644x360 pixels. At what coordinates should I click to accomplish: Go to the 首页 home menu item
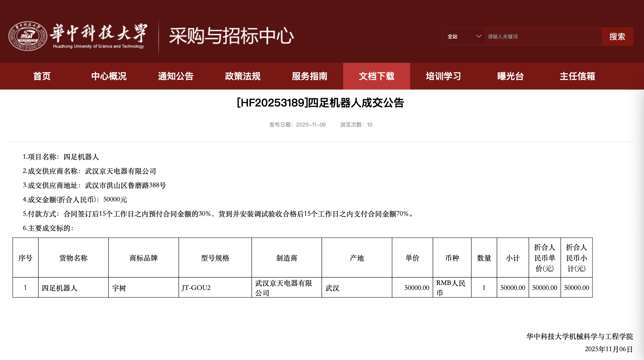click(42, 76)
